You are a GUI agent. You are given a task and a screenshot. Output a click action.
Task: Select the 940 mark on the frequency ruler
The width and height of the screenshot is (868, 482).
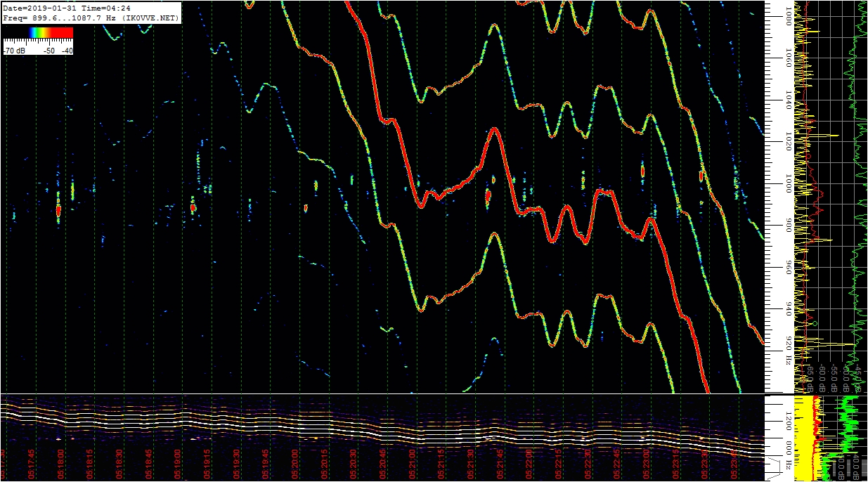789,308
